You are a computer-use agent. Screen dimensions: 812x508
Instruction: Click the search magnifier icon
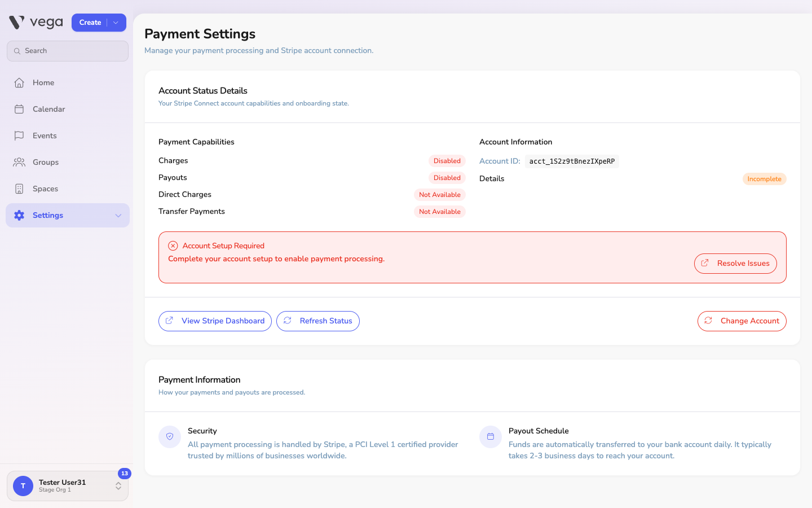click(17, 51)
